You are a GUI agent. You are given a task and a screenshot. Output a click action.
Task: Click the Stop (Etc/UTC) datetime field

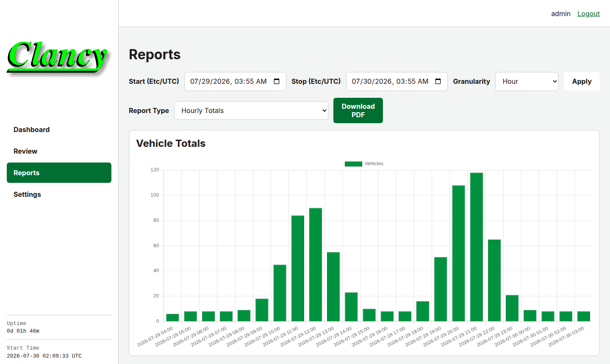tap(397, 81)
